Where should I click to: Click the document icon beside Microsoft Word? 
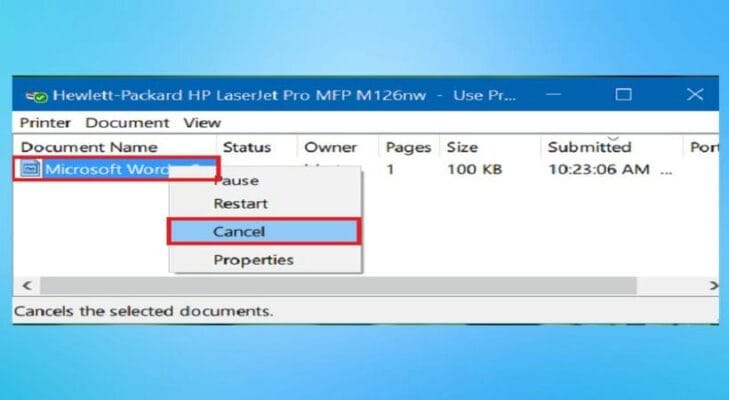[x=31, y=169]
